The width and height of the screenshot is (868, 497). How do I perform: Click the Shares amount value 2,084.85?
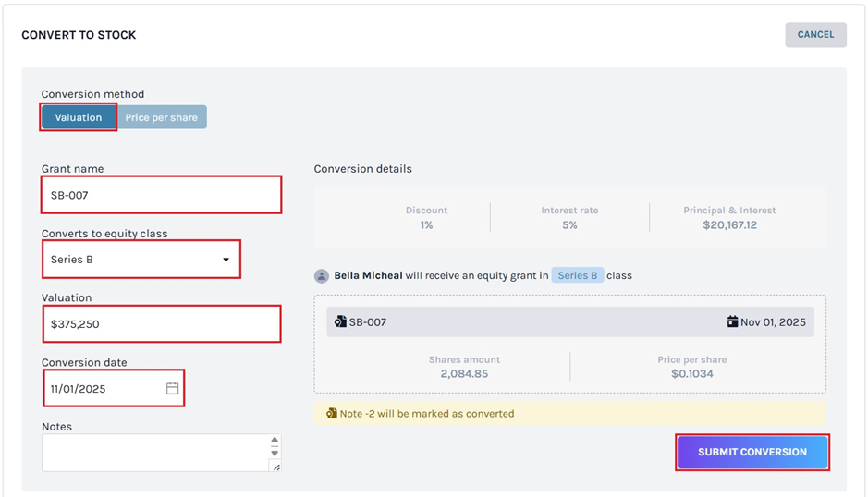(464, 373)
